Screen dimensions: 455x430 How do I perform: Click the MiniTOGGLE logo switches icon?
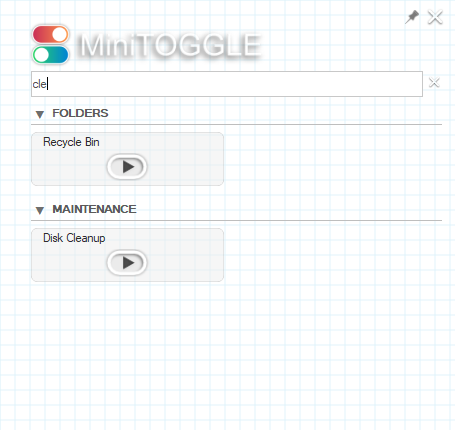[51, 44]
